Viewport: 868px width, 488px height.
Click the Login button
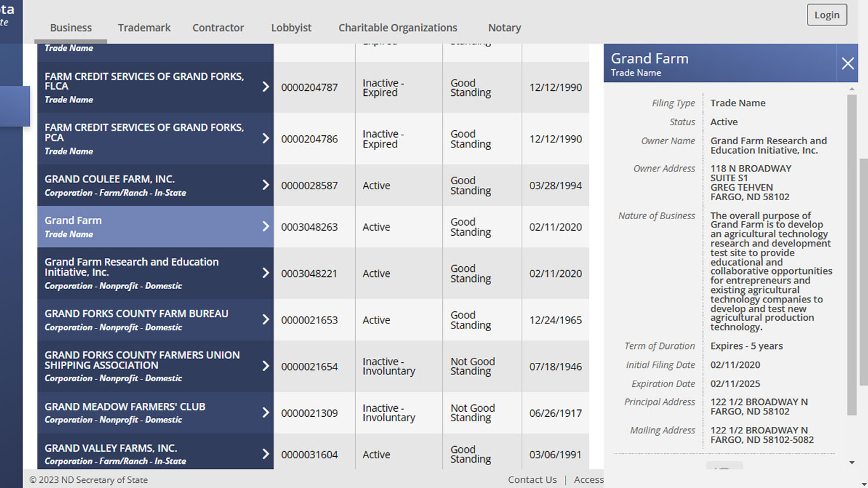[x=827, y=15]
